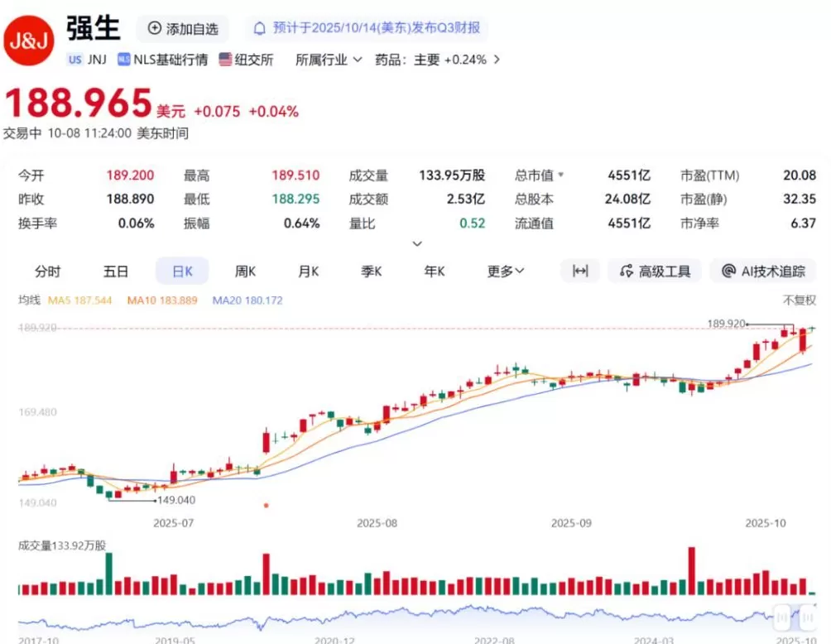Click the J&J company logo

30,37
